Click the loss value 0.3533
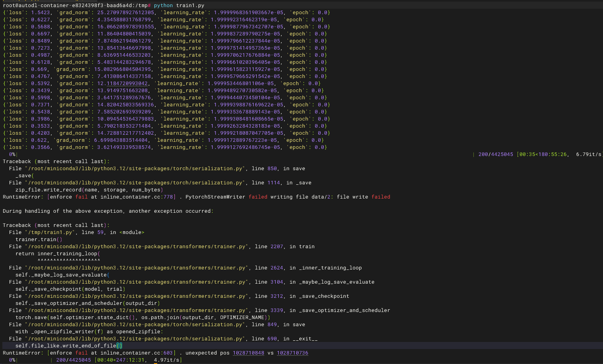Viewport: 603px width, 364px height. pyautogui.click(x=41, y=126)
